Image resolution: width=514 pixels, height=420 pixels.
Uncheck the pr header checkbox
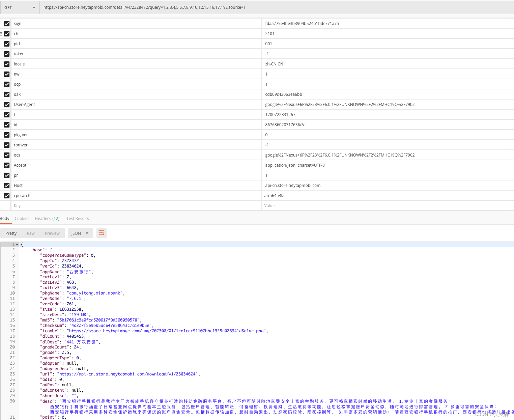7,175
